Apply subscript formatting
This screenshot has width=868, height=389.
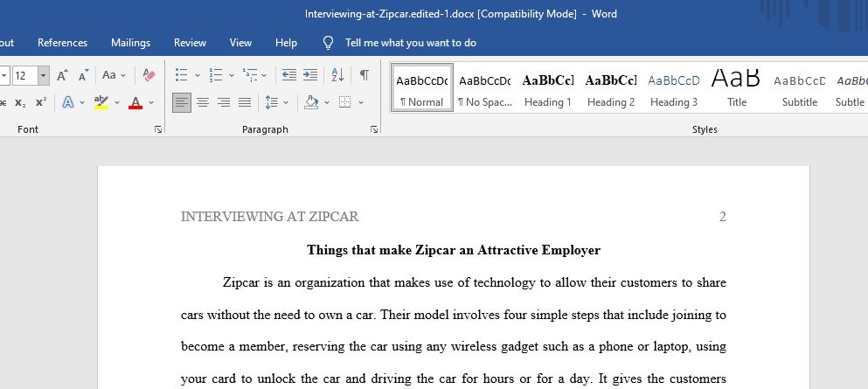tap(20, 102)
